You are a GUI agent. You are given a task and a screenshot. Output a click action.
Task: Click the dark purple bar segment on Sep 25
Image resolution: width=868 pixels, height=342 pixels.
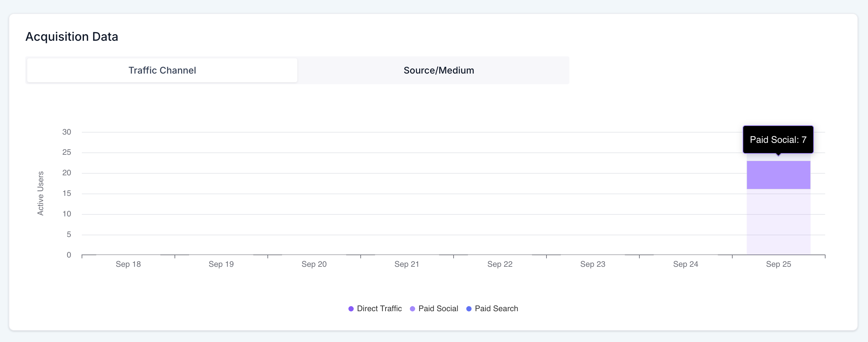(x=778, y=175)
